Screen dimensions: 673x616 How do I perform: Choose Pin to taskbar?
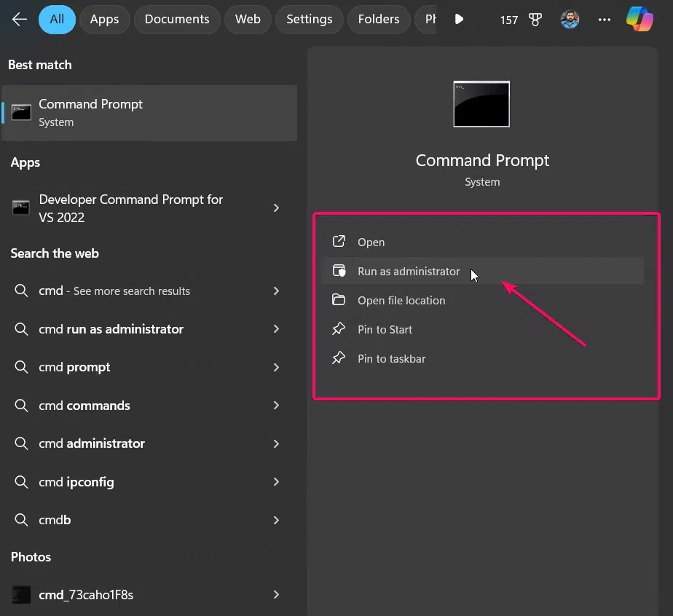(x=482, y=359)
